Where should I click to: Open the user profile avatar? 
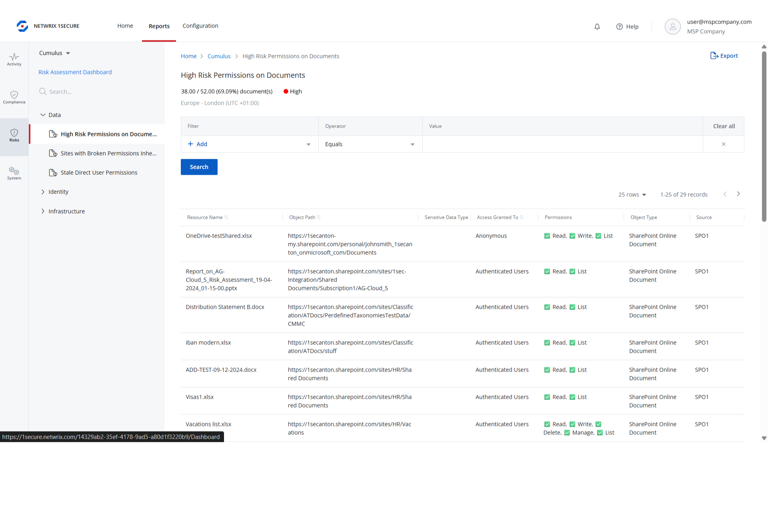click(672, 26)
